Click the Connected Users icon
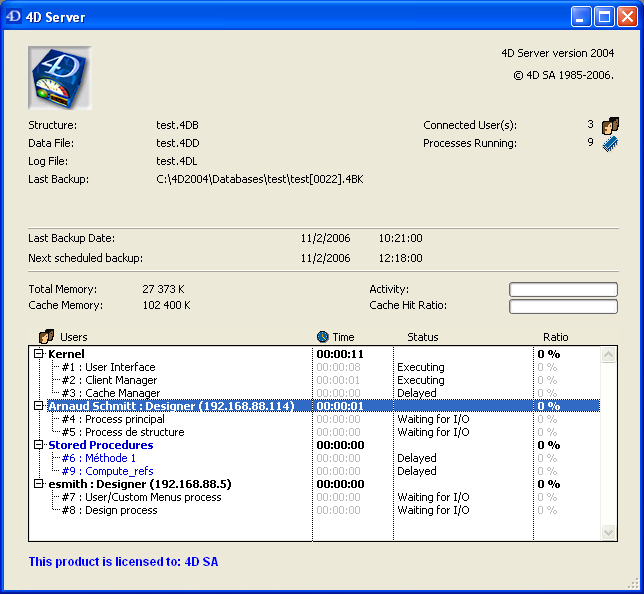644x594 pixels. 610,125
